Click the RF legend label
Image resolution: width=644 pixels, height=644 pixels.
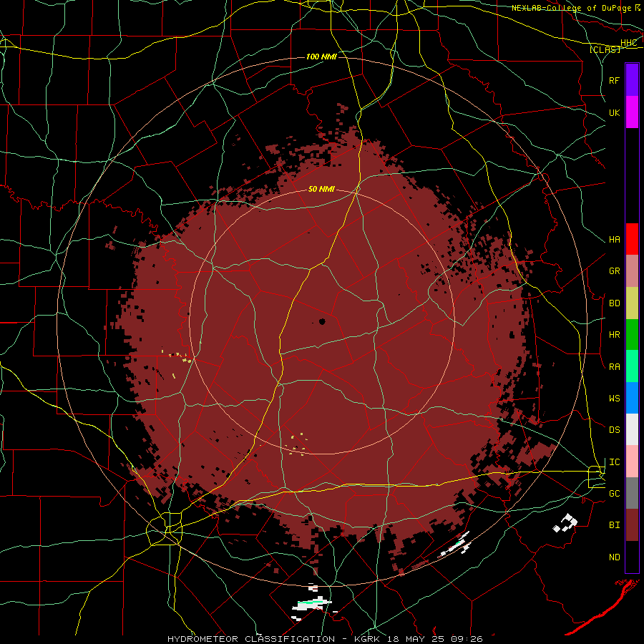[614, 80]
